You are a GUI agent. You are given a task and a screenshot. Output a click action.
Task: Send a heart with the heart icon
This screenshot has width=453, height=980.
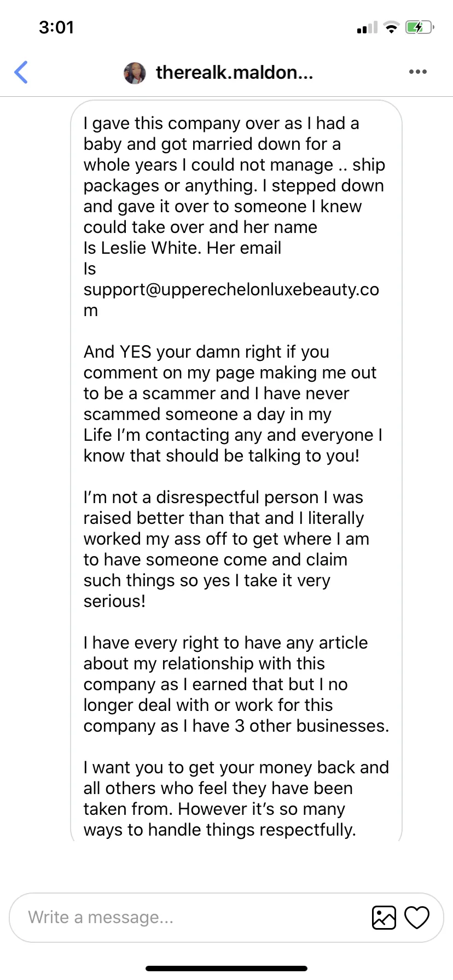coord(417,917)
